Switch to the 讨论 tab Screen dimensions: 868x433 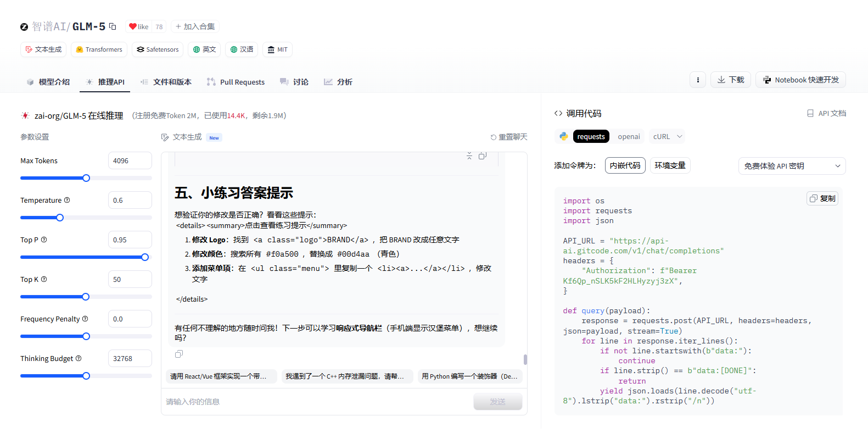point(294,82)
